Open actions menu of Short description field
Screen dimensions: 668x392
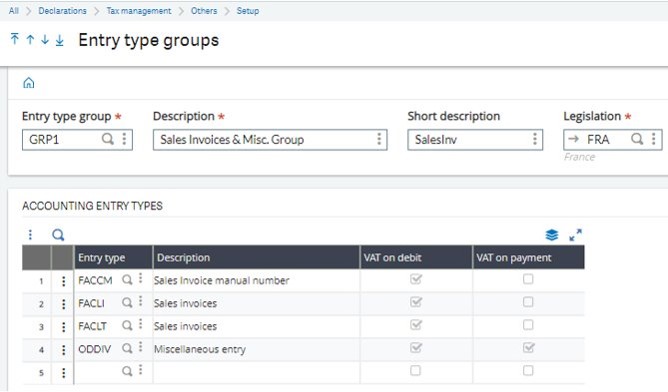[x=535, y=139]
